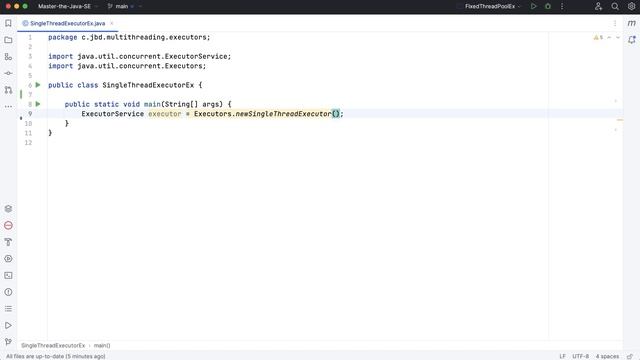Screen dimensions: 640x360
Task: Click main() breadcrumb
Action: (x=102, y=345)
